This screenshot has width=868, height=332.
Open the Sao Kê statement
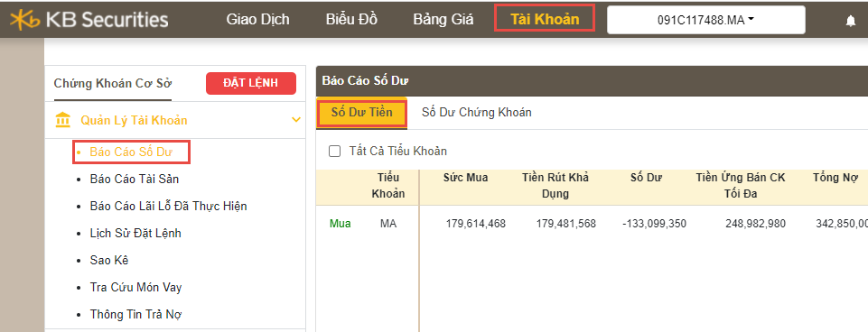coord(109,260)
